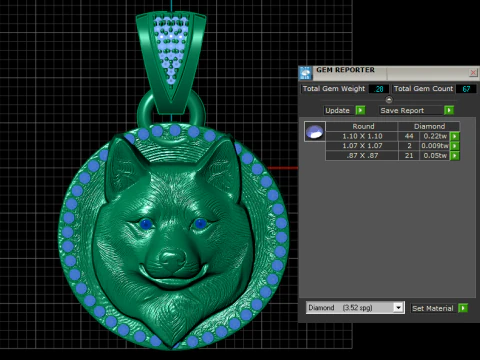Select the round gem thumbnail
This screenshot has width=480, height=360.
coord(314,132)
